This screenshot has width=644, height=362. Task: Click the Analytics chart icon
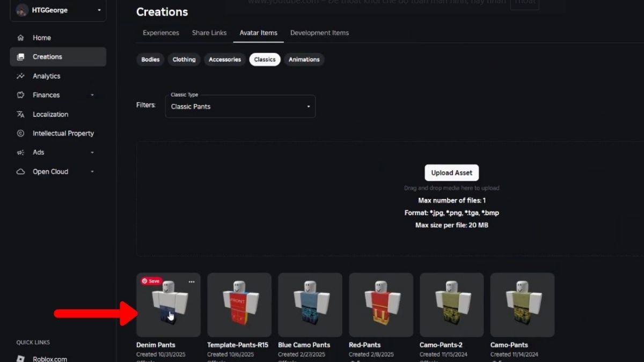[x=21, y=76]
